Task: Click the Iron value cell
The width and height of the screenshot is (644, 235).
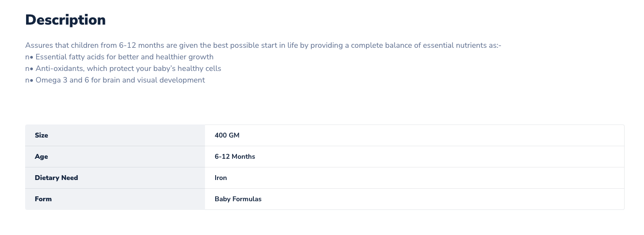Action: pos(221,178)
